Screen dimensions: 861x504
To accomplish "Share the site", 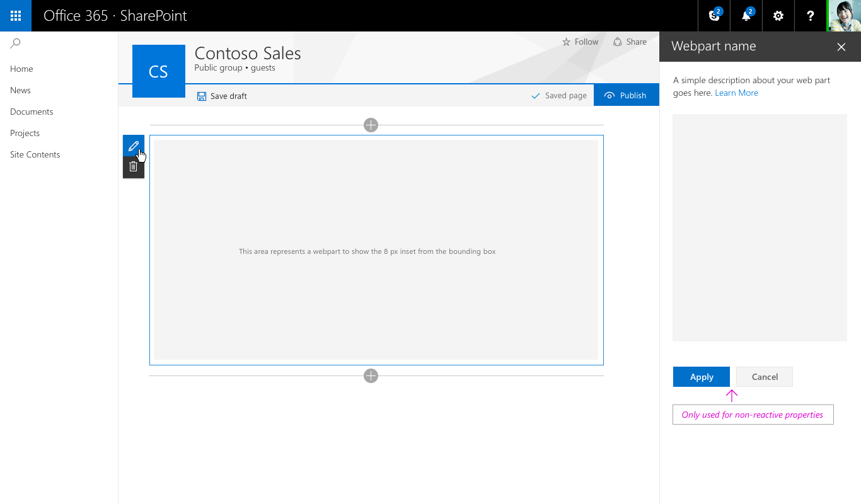I will 630,42.
